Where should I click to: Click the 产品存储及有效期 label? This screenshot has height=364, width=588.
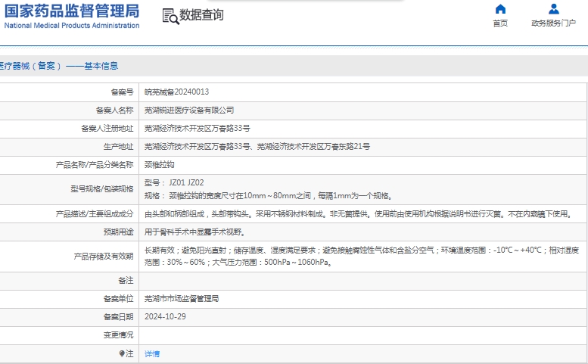[104, 257]
